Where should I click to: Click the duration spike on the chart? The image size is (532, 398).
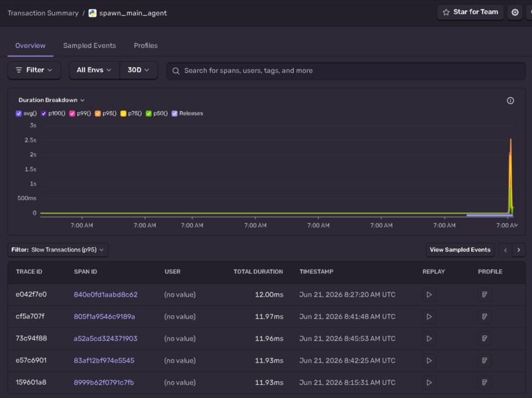pos(510,176)
